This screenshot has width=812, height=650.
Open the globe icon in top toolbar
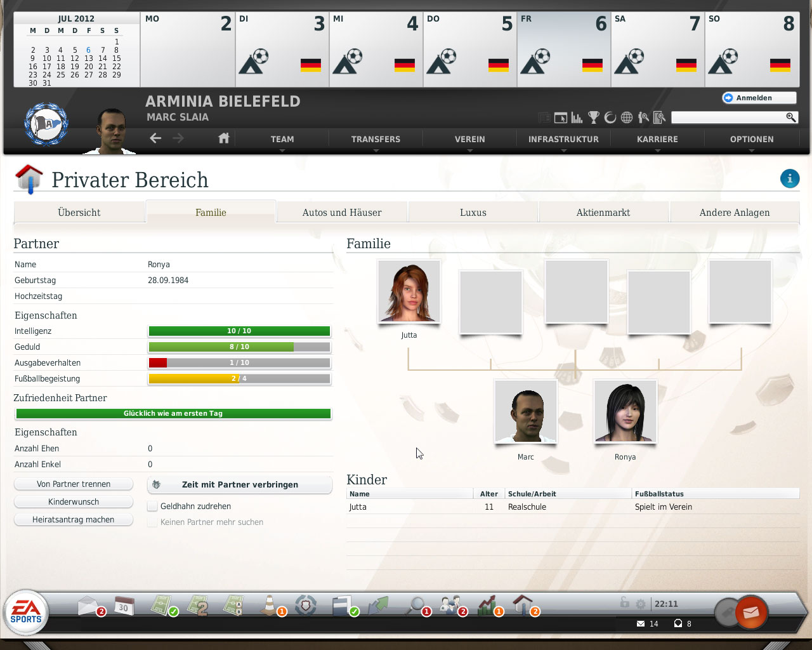click(627, 117)
